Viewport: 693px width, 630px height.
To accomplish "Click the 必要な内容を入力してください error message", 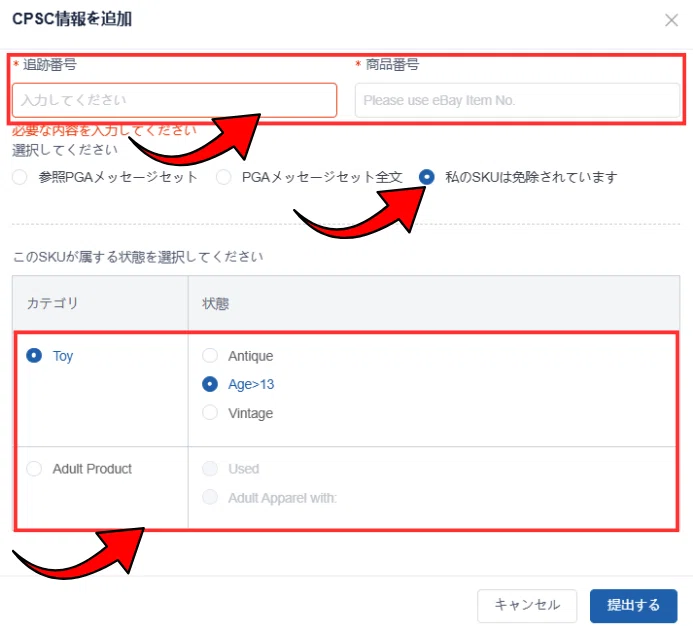I will pyautogui.click(x=104, y=130).
